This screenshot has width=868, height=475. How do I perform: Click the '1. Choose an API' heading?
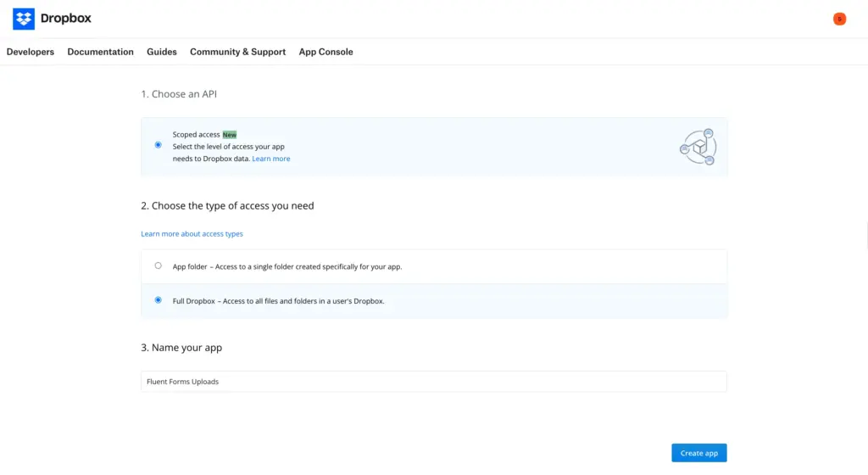click(x=179, y=94)
